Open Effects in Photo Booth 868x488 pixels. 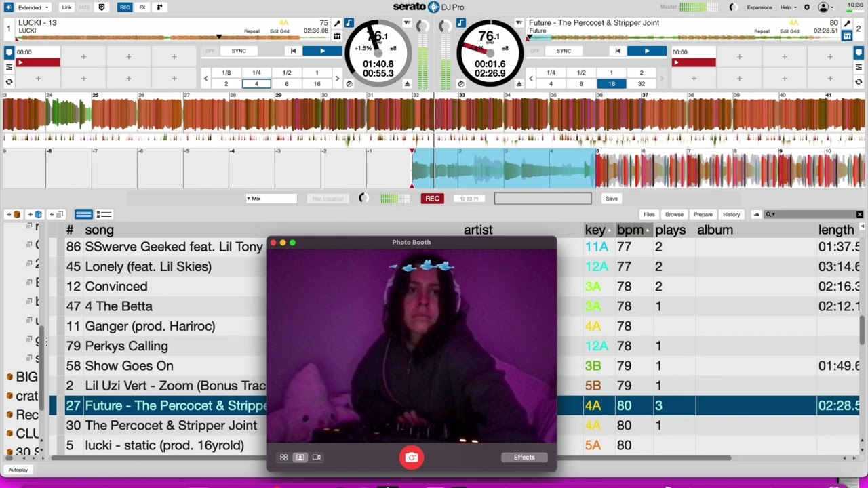[x=524, y=457]
